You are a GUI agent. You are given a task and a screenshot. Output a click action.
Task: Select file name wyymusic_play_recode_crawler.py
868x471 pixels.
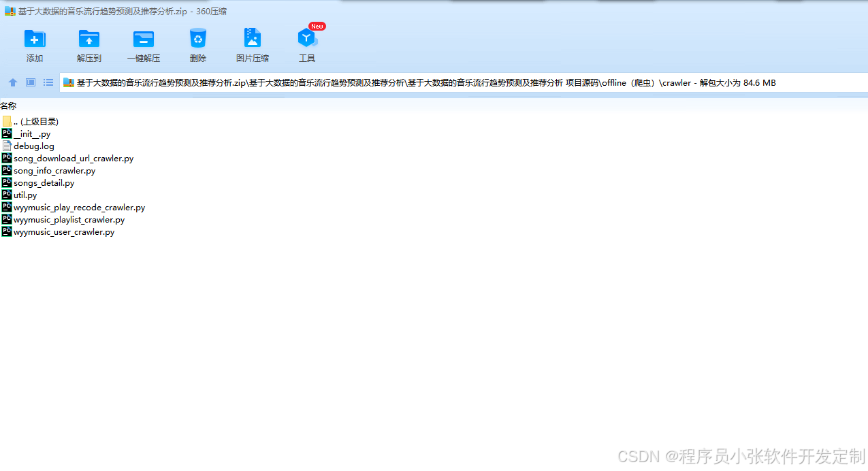coord(79,208)
